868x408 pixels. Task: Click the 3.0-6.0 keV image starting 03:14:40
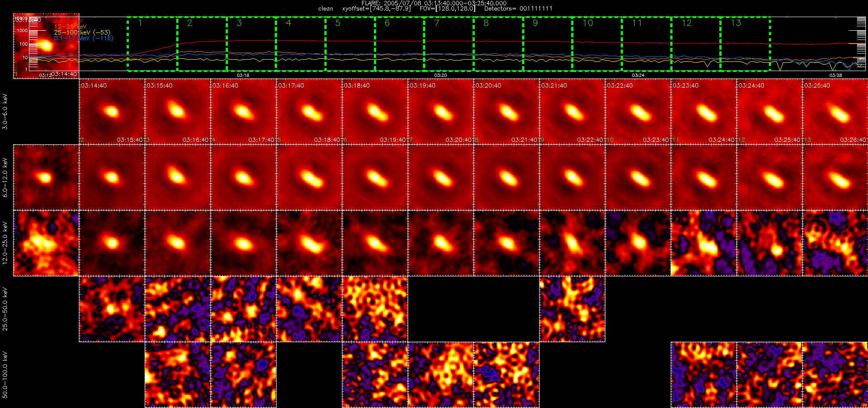(x=112, y=111)
